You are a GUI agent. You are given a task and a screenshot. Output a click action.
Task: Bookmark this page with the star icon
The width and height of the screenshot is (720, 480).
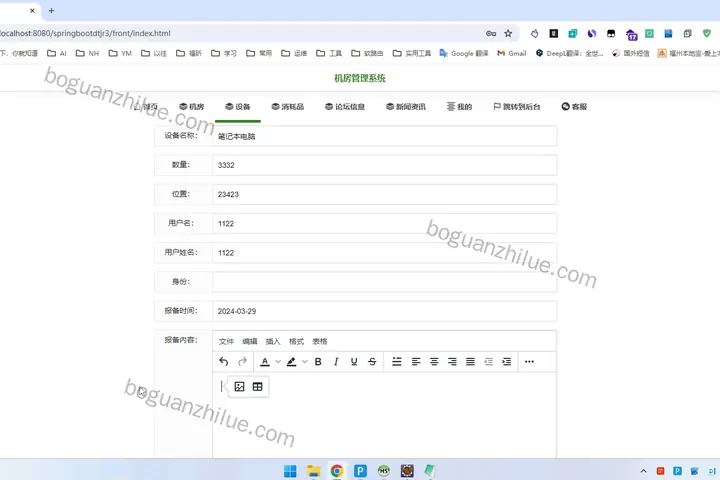click(508, 34)
